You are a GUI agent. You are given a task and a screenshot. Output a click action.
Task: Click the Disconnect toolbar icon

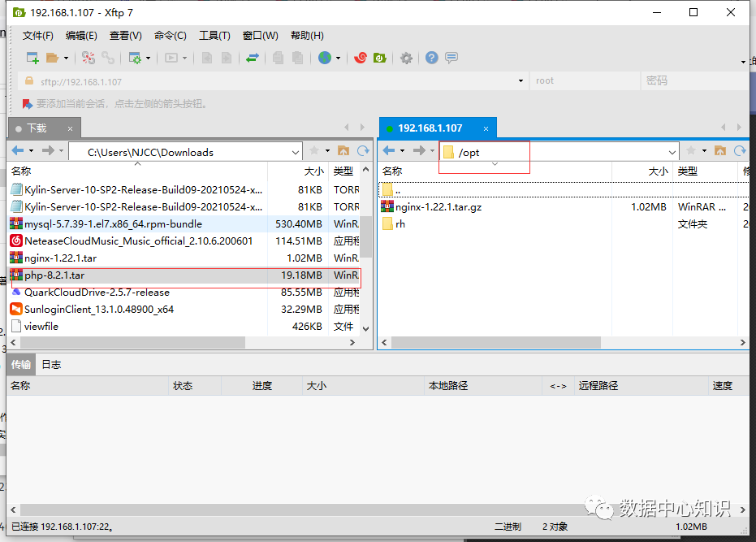click(x=89, y=58)
